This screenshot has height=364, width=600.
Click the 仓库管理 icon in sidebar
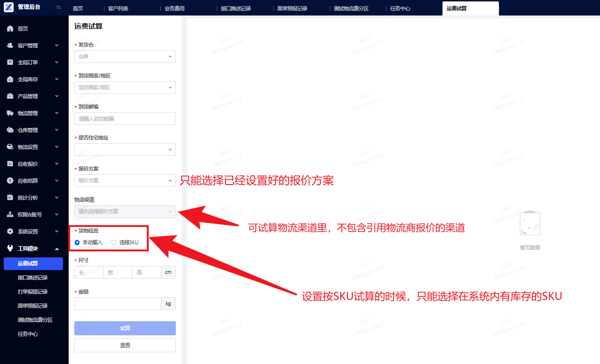tap(10, 130)
